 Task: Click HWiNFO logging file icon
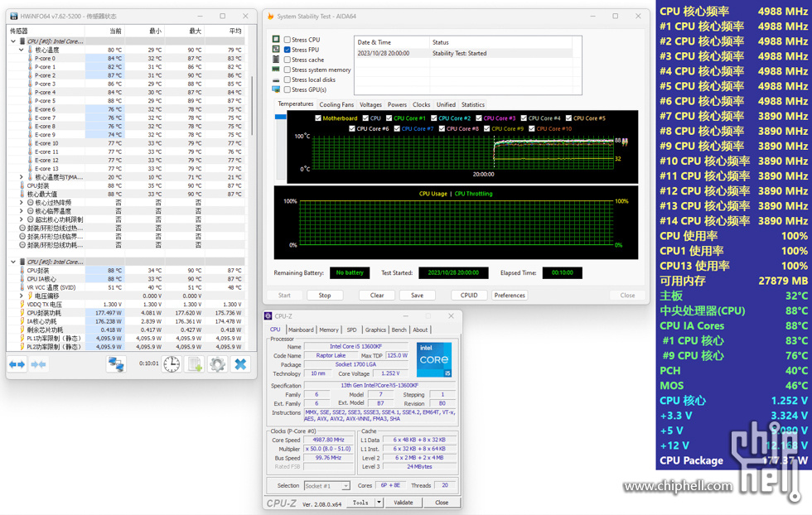(196, 364)
